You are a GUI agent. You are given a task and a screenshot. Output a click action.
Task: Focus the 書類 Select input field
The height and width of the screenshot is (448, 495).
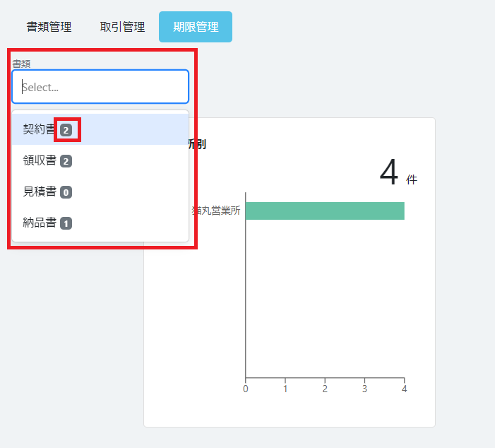(x=100, y=87)
